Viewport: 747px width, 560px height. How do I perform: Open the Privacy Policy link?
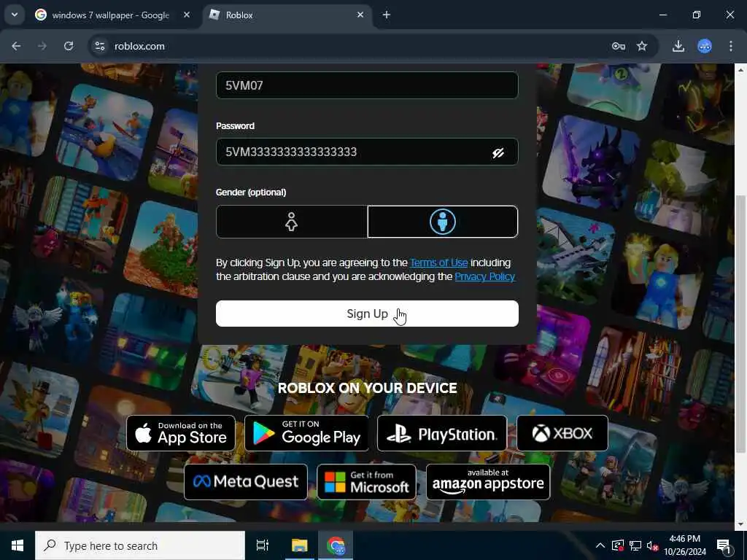484,276
